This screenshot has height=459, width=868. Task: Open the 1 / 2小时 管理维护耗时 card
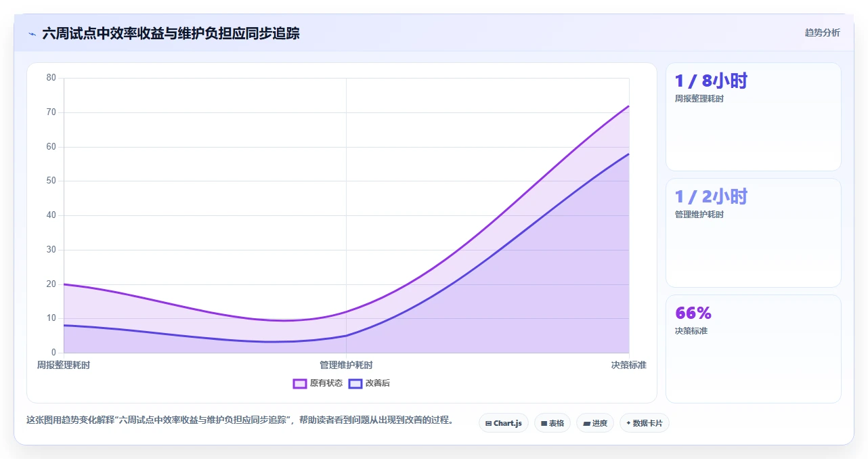click(753, 233)
